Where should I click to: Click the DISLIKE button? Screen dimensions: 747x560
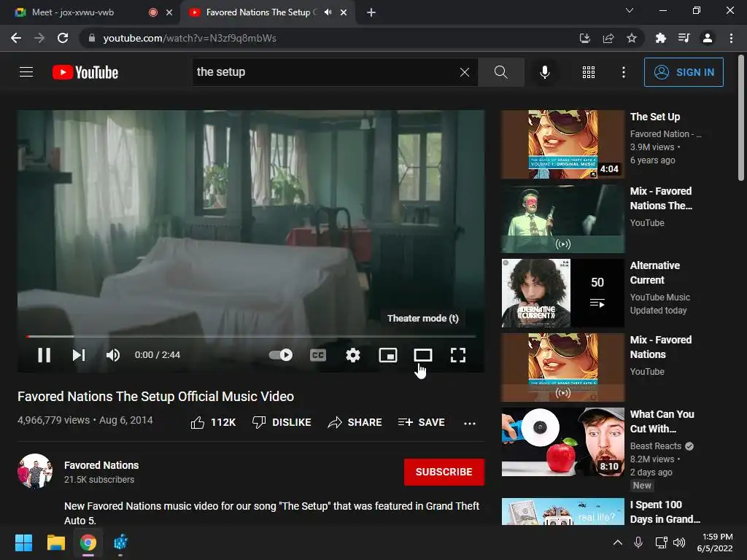282,422
